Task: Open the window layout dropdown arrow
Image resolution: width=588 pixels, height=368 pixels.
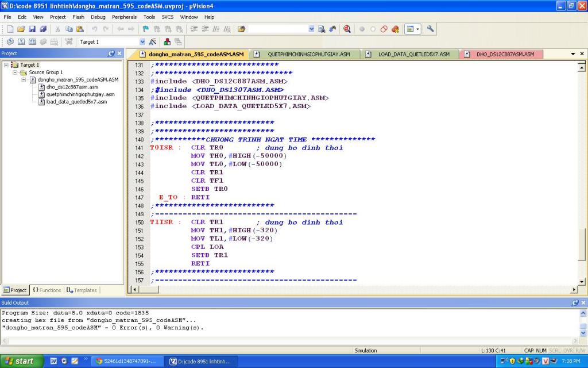Action: click(x=418, y=29)
